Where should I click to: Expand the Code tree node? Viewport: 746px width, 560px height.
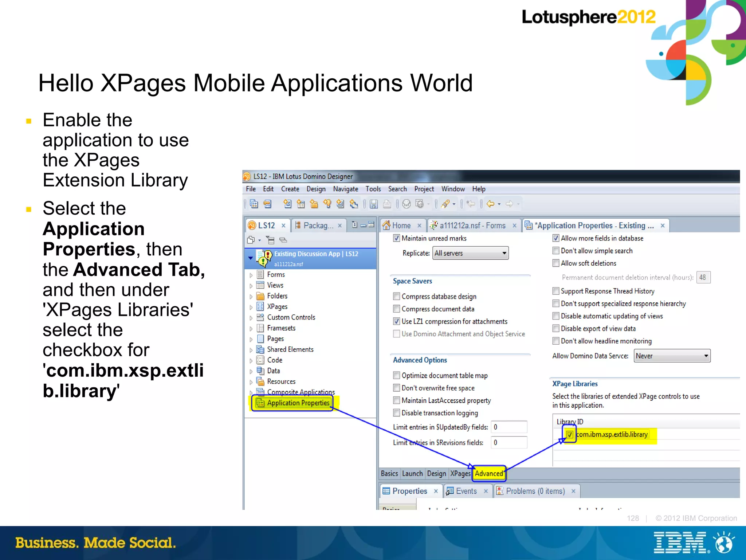point(251,361)
